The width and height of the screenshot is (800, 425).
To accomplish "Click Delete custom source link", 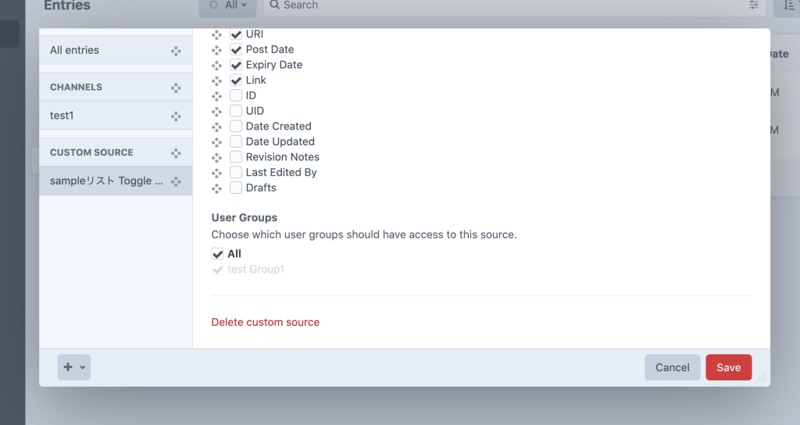I will click(265, 322).
